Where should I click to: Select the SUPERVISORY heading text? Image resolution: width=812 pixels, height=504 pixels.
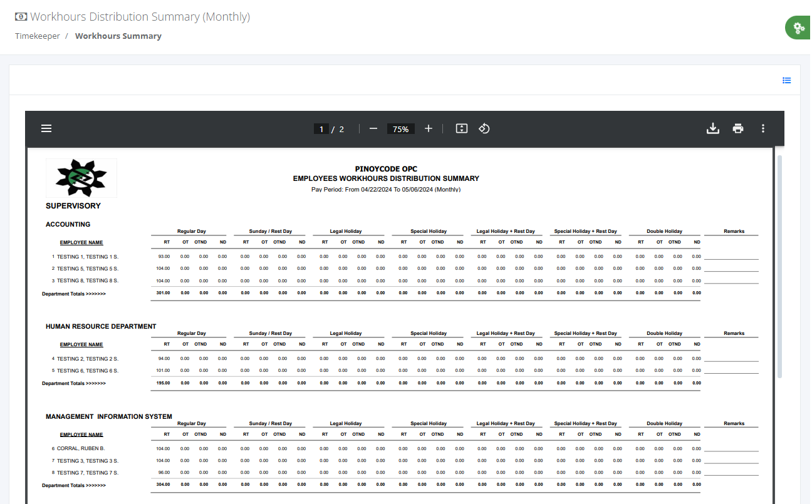(73, 205)
